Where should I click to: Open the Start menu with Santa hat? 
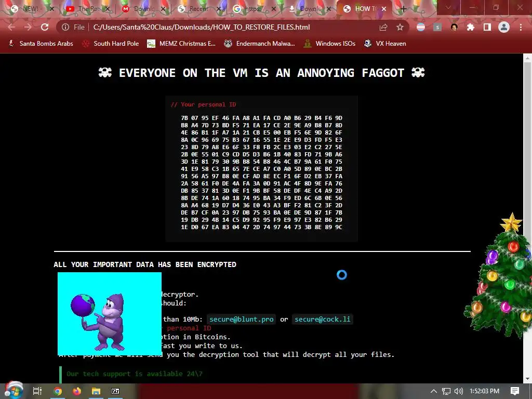coord(14,391)
